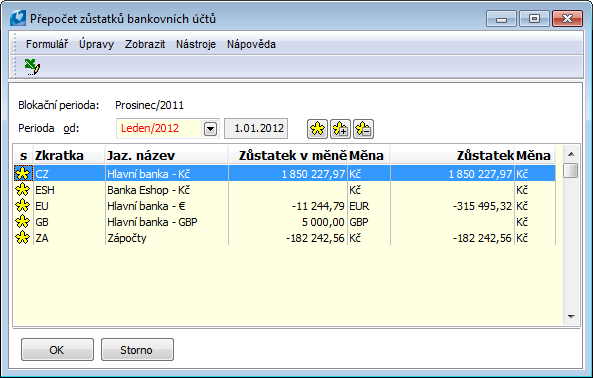Click the 1.01.2012 date field
The width and height of the screenshot is (593, 378).
[256, 129]
